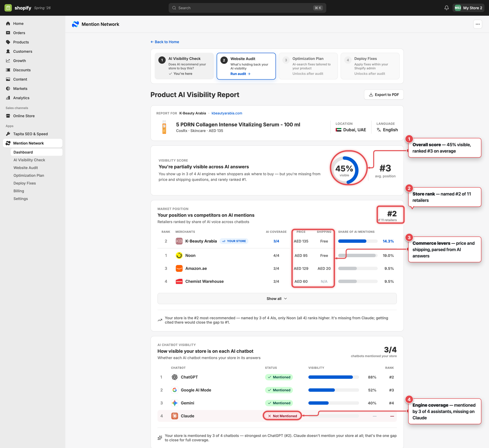Expand the Show all retailers row

[x=277, y=299]
